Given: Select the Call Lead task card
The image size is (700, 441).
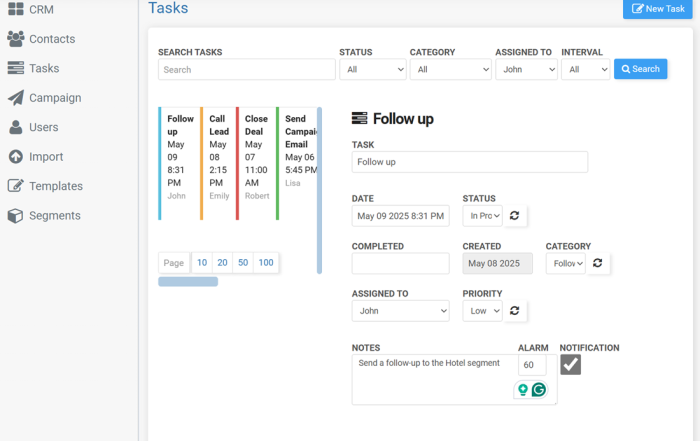Looking at the screenshot, I should point(217,163).
